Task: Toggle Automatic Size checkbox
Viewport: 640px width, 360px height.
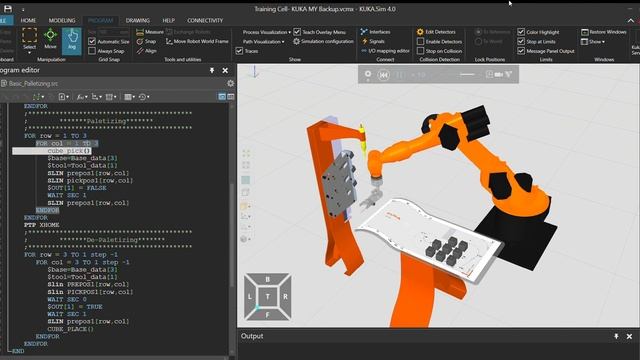Action: [92, 41]
